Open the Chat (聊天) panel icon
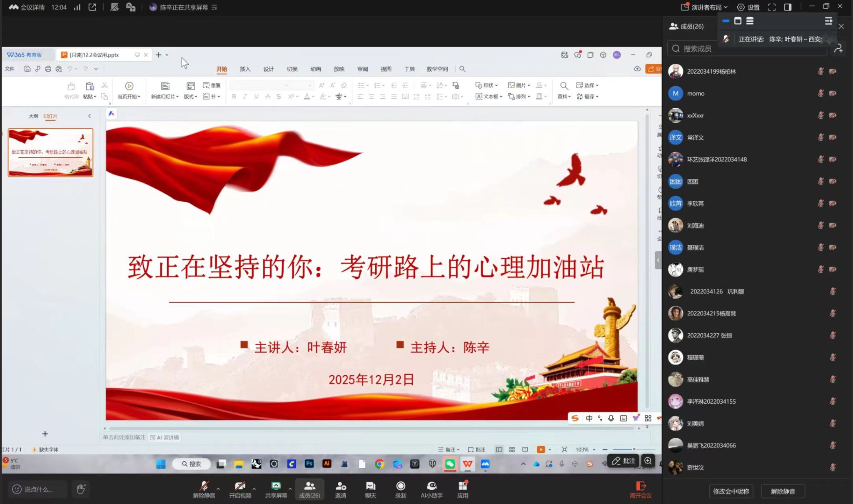The width and height of the screenshot is (853, 504). (370, 487)
